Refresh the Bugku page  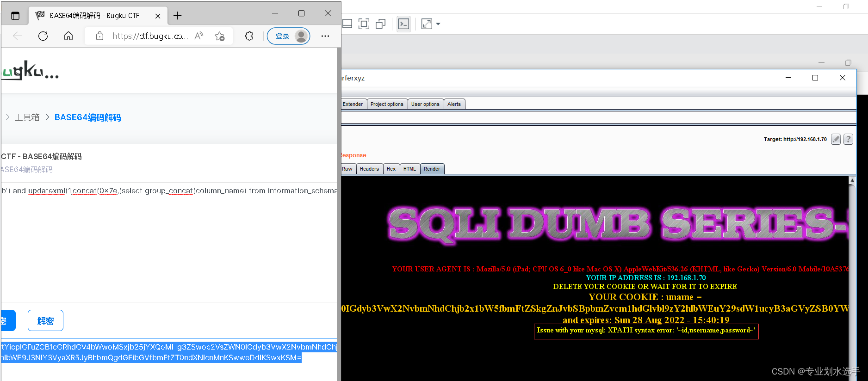(43, 36)
